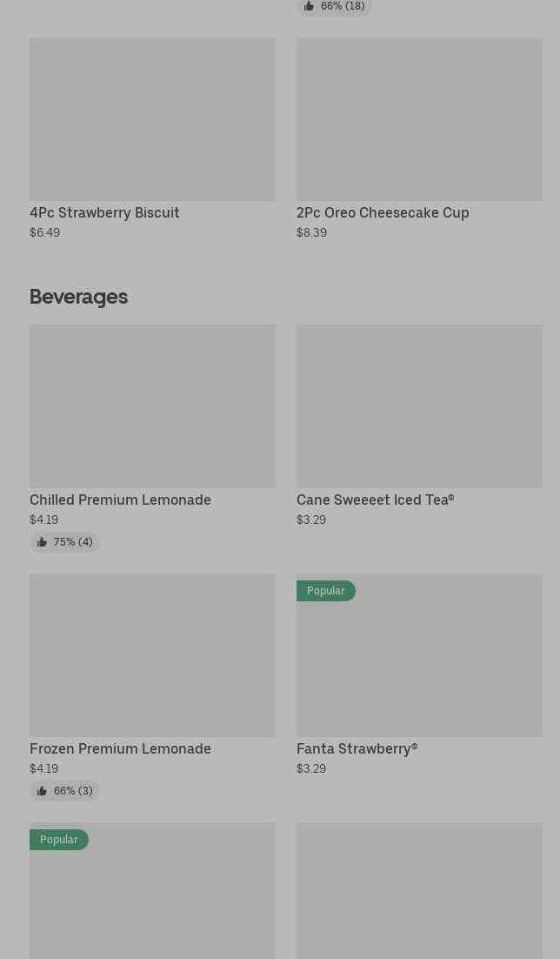This screenshot has width=560, height=959.
Task: Click the 4Pc Strawberry Biscuit title
Action: 104,212
